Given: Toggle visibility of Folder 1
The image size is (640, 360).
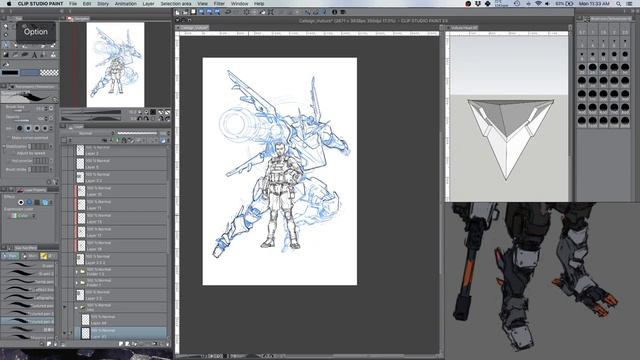Looking at the screenshot, I should pos(64,282).
